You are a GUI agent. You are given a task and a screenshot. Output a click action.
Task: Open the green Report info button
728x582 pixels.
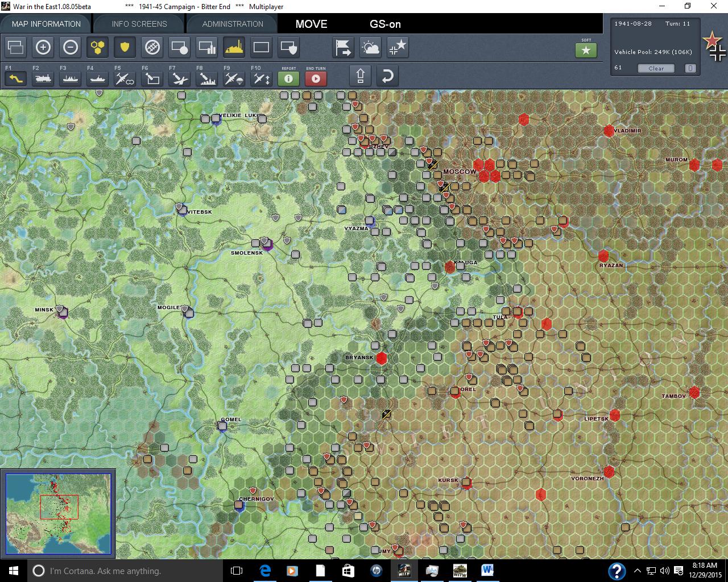288,78
